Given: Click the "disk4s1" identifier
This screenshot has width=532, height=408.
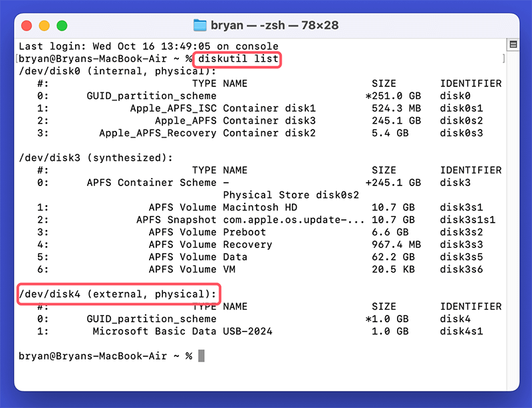Looking at the screenshot, I should pyautogui.click(x=462, y=331).
